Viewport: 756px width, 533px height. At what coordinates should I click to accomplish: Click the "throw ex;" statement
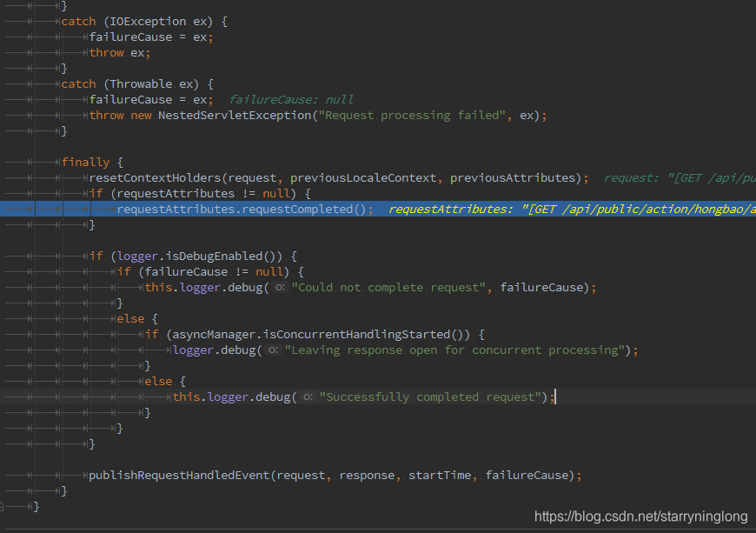pyautogui.click(x=120, y=53)
